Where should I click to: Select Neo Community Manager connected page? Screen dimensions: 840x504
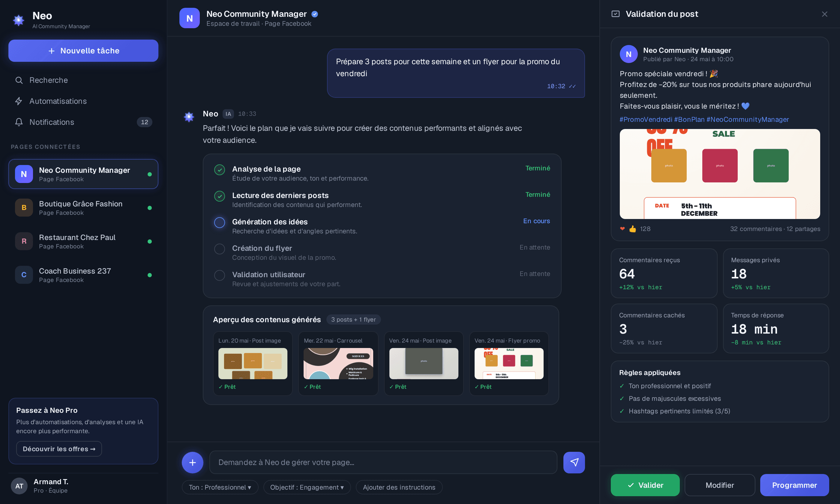click(83, 174)
